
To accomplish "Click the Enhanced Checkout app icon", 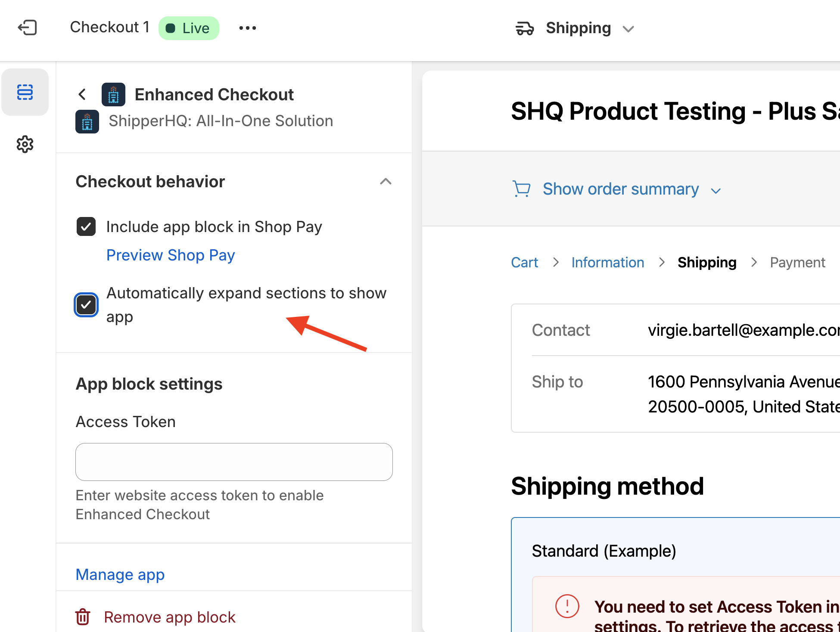I will [113, 95].
